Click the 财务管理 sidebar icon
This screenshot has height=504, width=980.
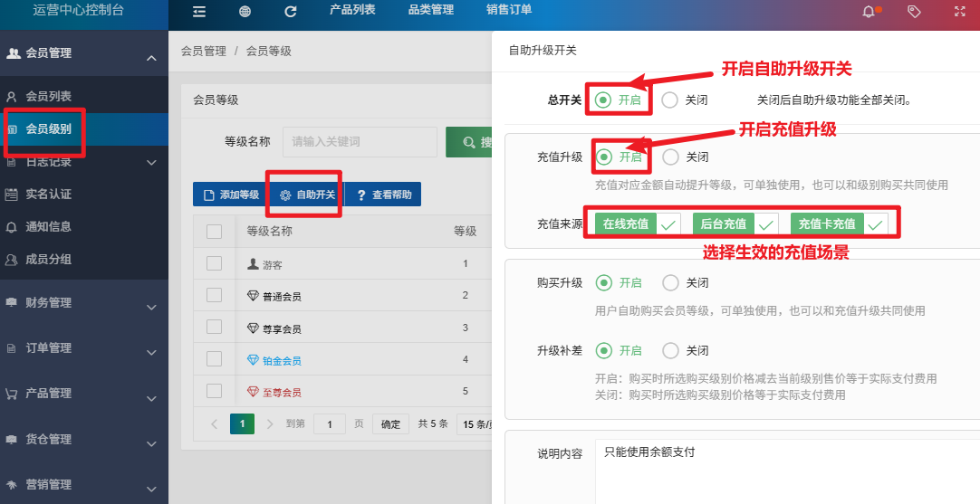pyautogui.click(x=11, y=303)
